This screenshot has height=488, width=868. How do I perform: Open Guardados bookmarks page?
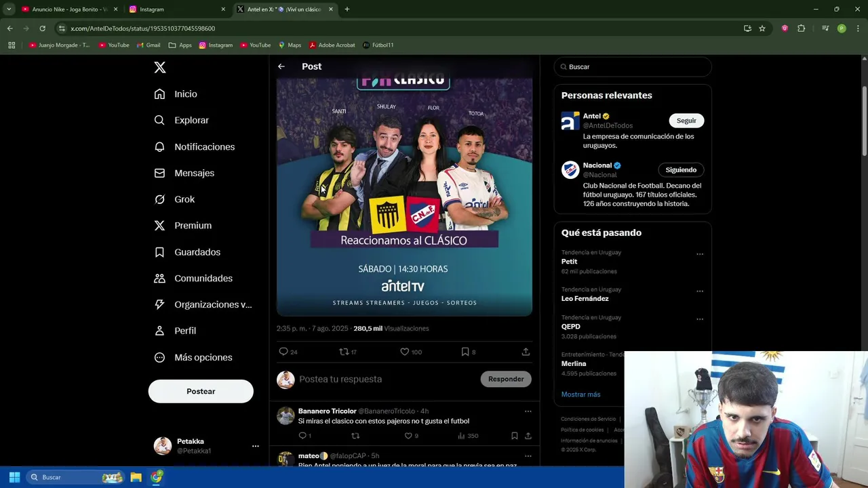pyautogui.click(x=187, y=252)
